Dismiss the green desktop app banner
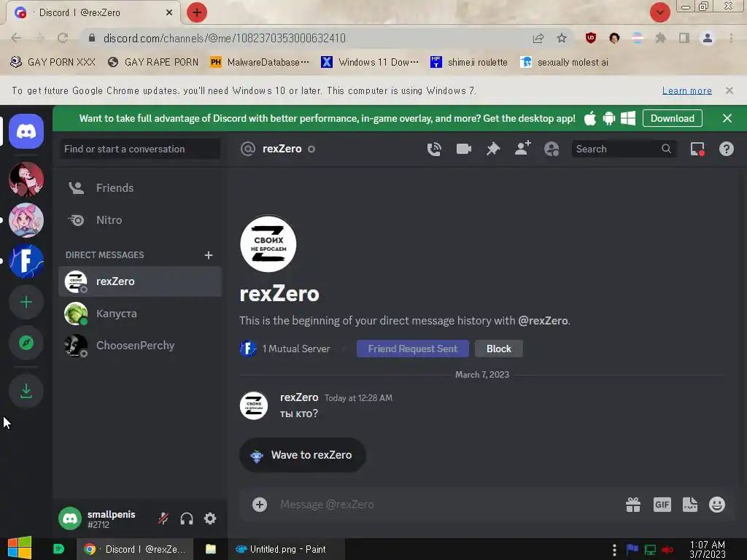Viewport: 747px width, 560px height. [727, 118]
